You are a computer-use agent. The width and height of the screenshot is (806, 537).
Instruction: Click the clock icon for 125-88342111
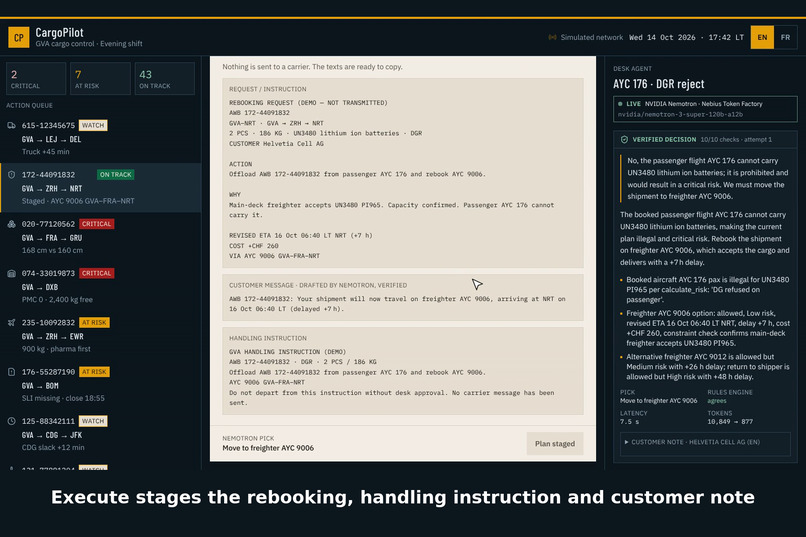11,421
